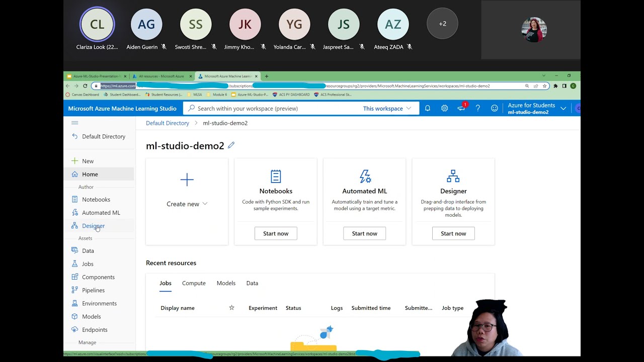The width and height of the screenshot is (644, 362).
Task: Click Start now under Notebooks
Action: click(276, 233)
